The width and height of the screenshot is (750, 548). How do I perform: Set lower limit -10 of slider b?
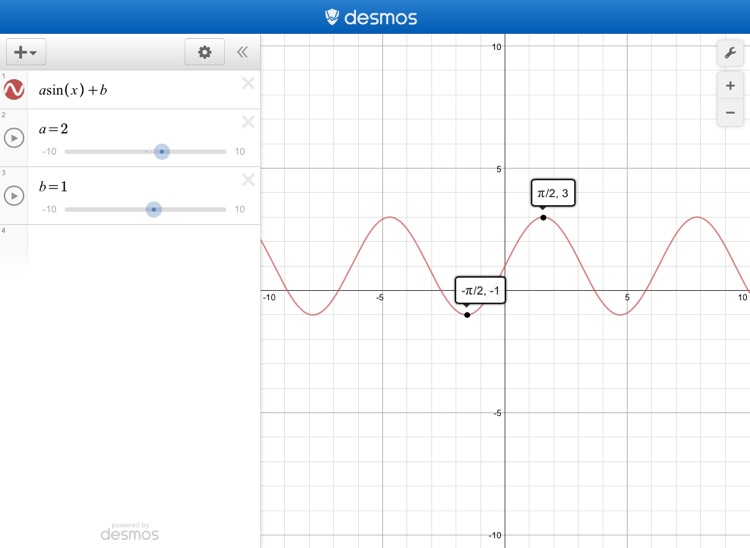coord(49,209)
